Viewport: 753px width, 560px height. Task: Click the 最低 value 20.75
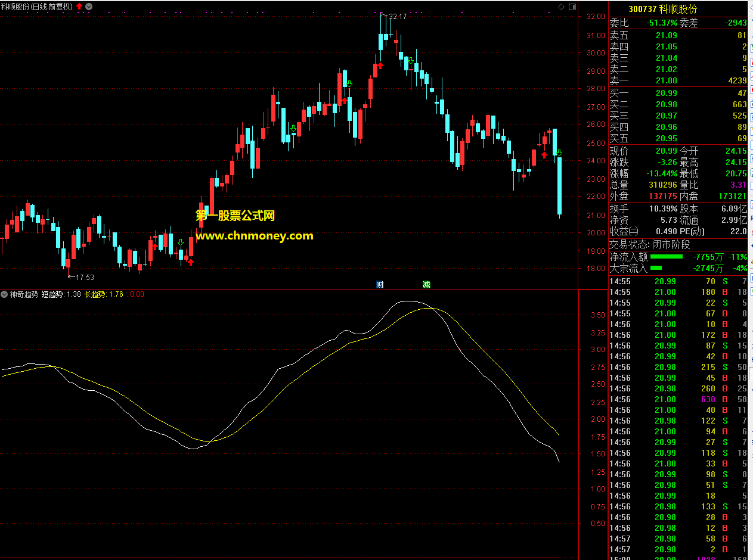click(x=736, y=173)
